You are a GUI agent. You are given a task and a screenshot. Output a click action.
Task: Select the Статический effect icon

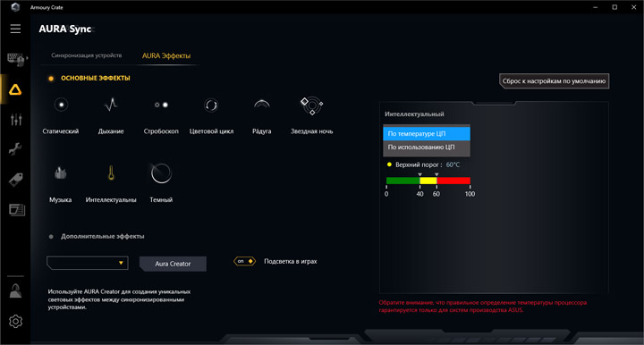point(61,105)
